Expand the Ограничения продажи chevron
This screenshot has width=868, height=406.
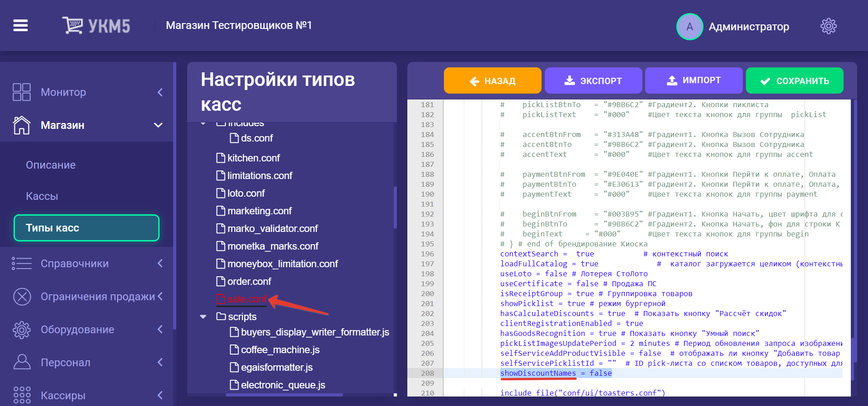tap(160, 297)
